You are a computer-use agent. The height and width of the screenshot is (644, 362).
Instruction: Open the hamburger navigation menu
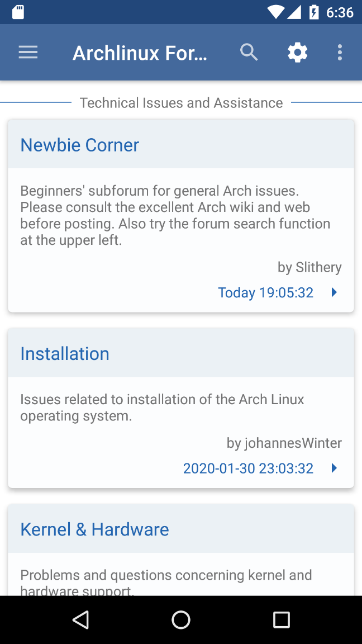point(28,53)
